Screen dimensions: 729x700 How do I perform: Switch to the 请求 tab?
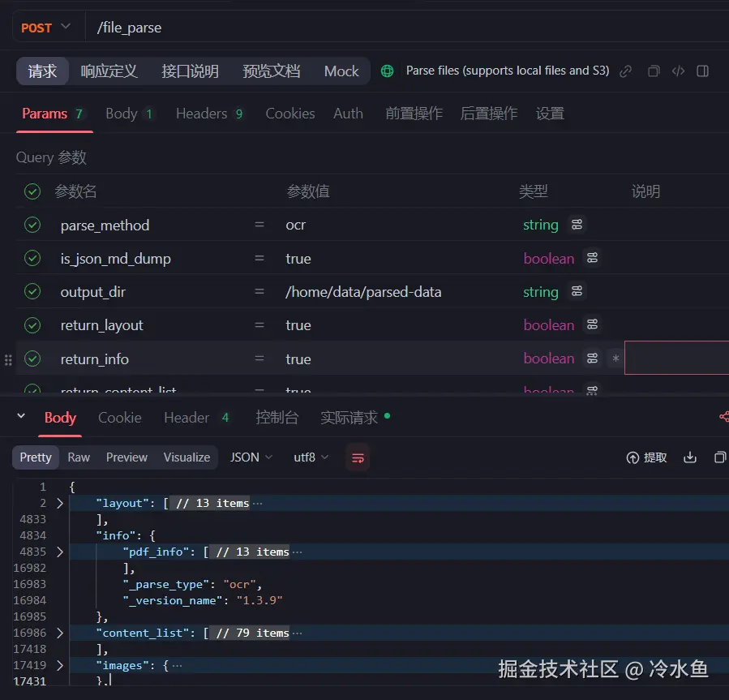(x=42, y=71)
